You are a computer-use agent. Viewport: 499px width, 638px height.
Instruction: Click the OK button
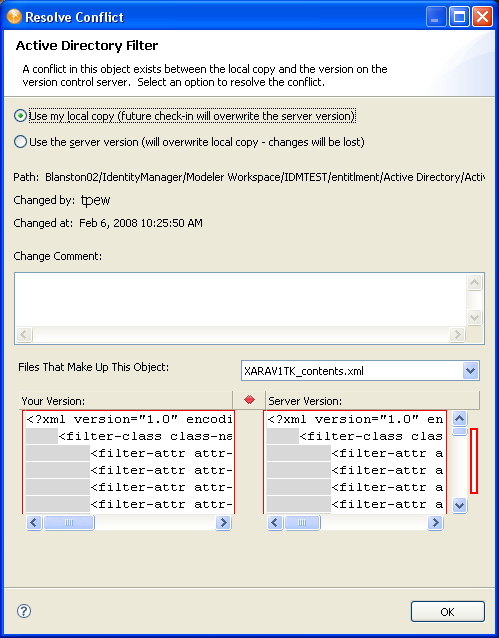point(447,612)
